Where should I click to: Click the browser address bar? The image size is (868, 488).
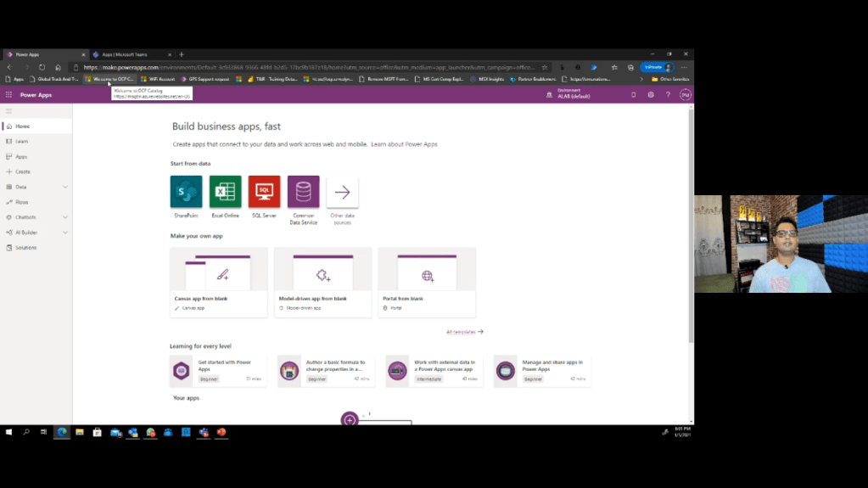click(x=305, y=67)
